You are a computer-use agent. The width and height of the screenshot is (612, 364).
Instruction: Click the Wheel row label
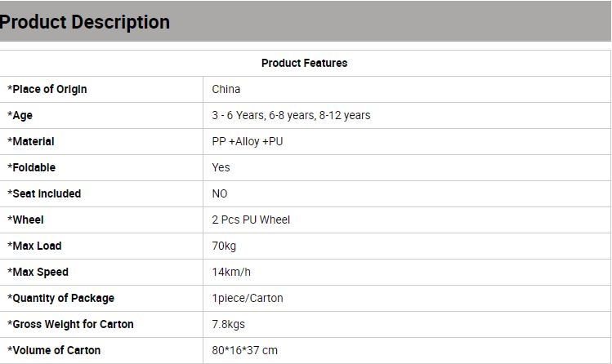pos(26,220)
